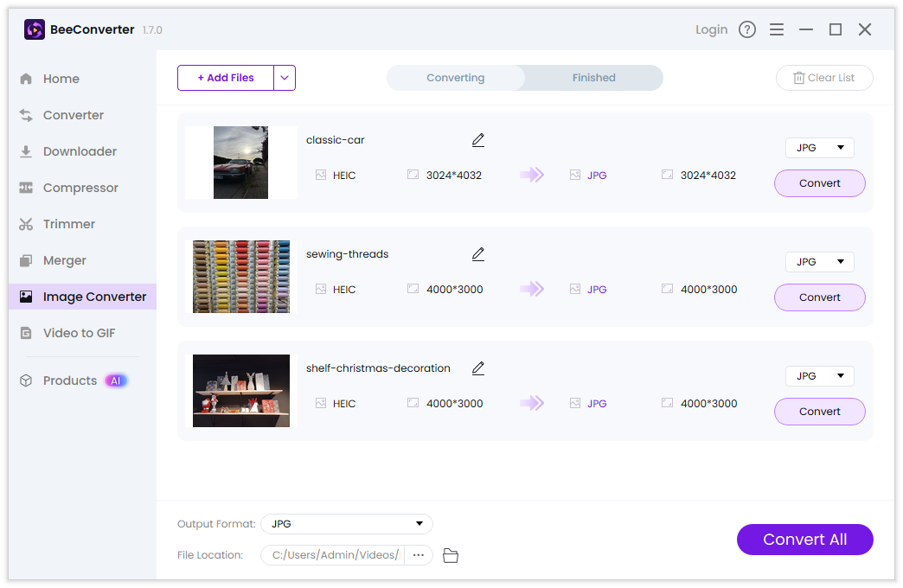Browse file location with three-dots button
Screen dimensions: 903x588
[419, 555]
